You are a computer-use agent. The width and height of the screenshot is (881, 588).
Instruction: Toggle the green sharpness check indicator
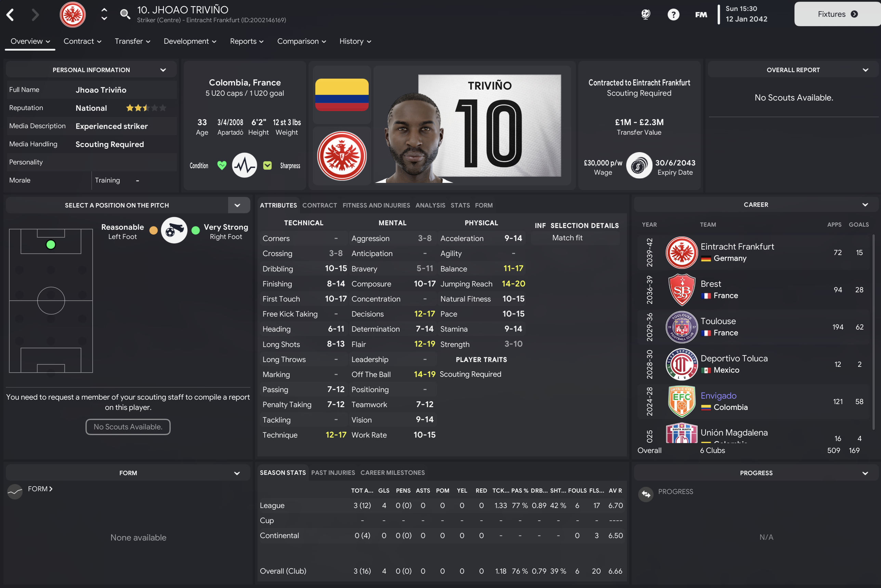point(267,165)
